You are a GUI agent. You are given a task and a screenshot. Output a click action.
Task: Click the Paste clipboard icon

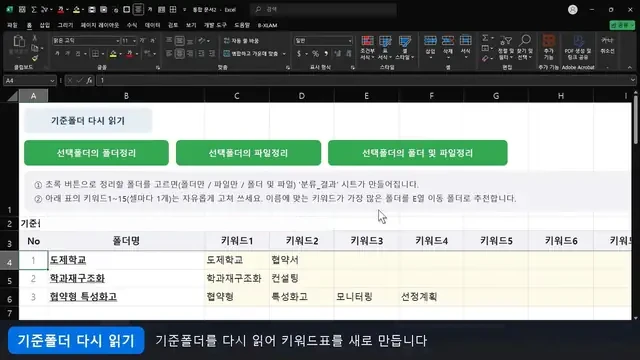pos(19,42)
